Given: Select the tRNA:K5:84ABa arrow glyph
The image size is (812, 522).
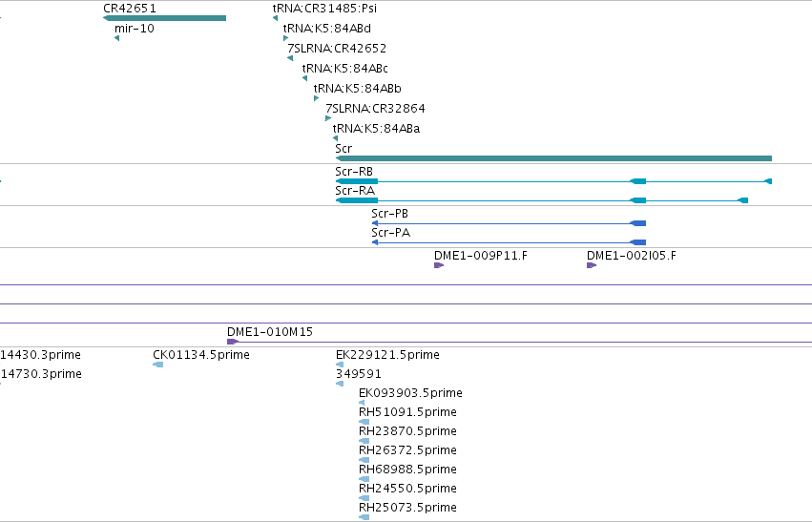Looking at the screenshot, I should coord(336,138).
